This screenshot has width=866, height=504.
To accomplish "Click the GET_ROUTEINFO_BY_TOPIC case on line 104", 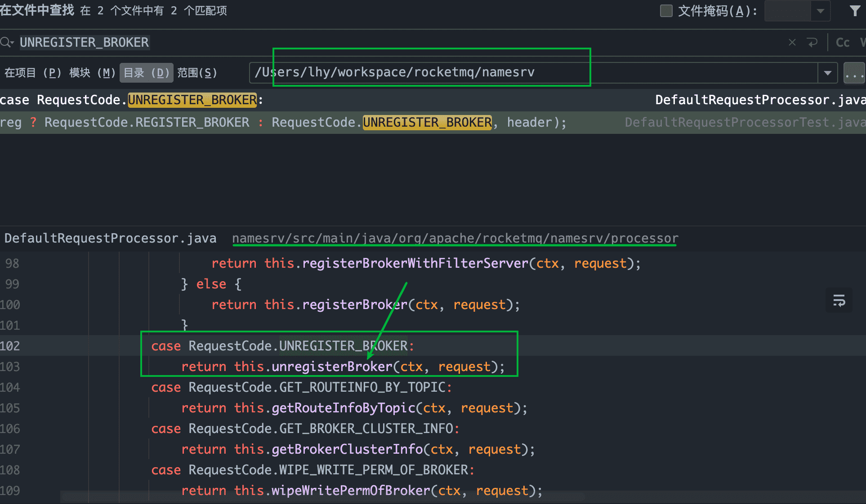I will (x=301, y=387).
